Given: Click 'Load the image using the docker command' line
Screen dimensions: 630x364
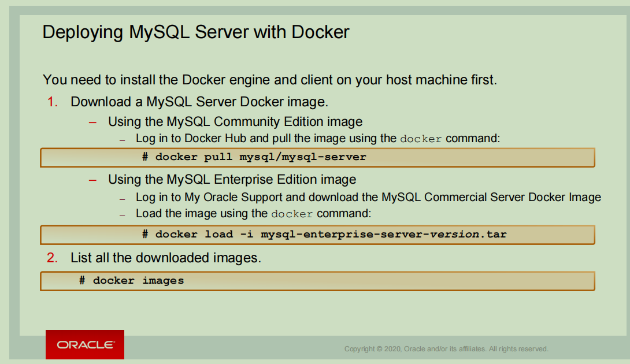Looking at the screenshot, I should (254, 213).
